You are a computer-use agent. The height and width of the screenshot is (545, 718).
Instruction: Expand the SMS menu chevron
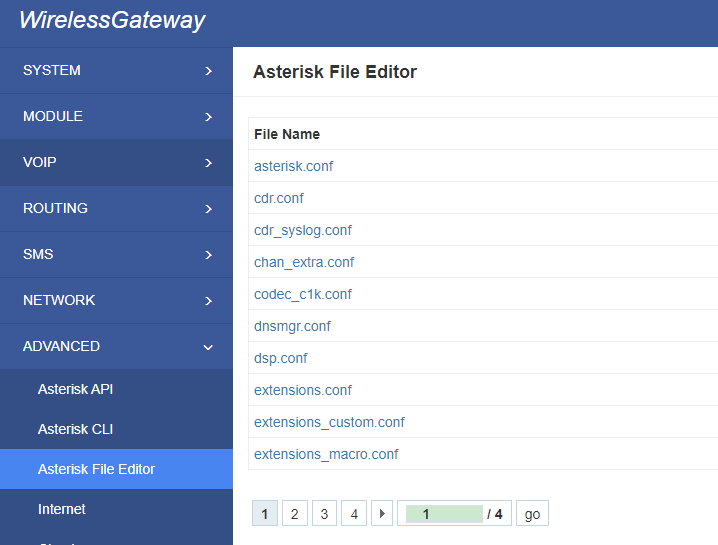208,255
